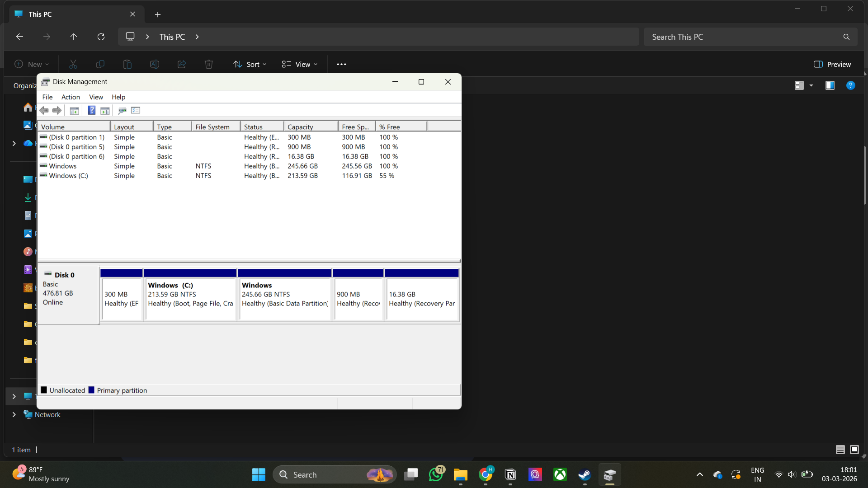Click the Search This PC field

744,37
